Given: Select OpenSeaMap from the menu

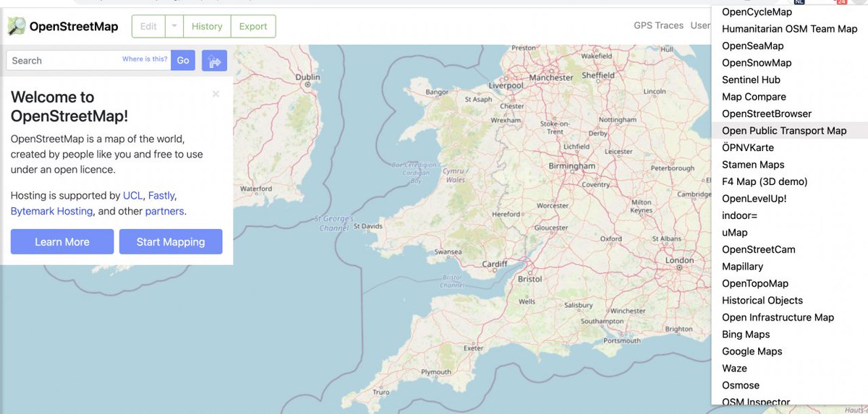Looking at the screenshot, I should tap(790, 46).
